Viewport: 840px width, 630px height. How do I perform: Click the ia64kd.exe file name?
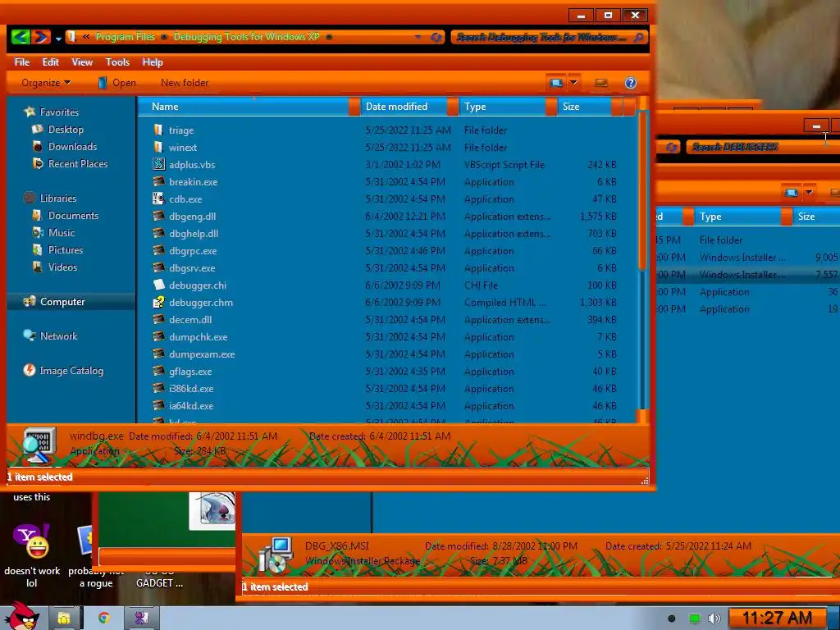(x=191, y=405)
